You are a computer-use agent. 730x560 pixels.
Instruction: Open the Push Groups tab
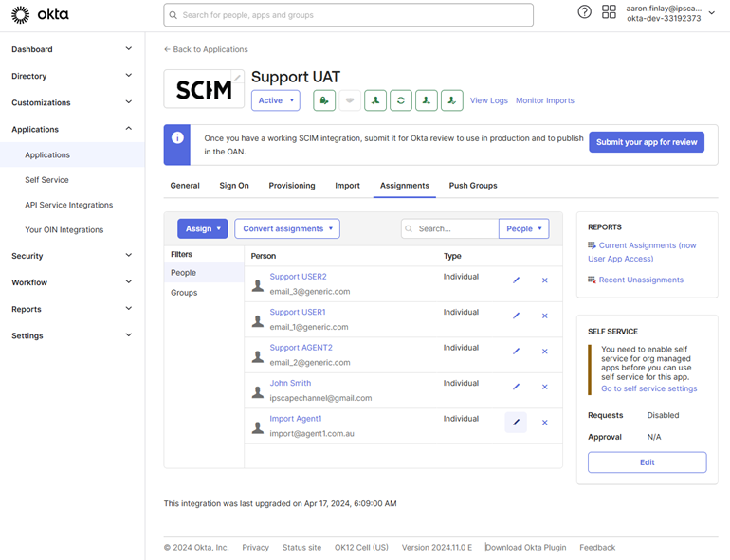tap(473, 186)
